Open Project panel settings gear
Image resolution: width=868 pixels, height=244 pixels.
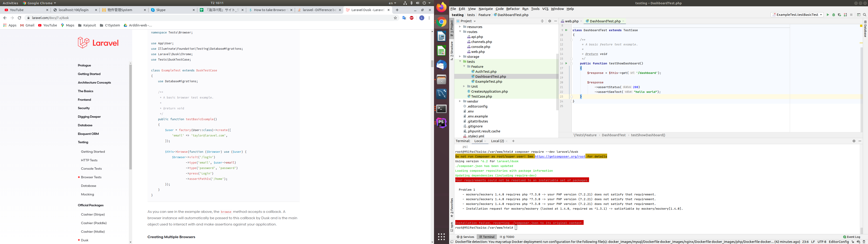[x=550, y=21]
